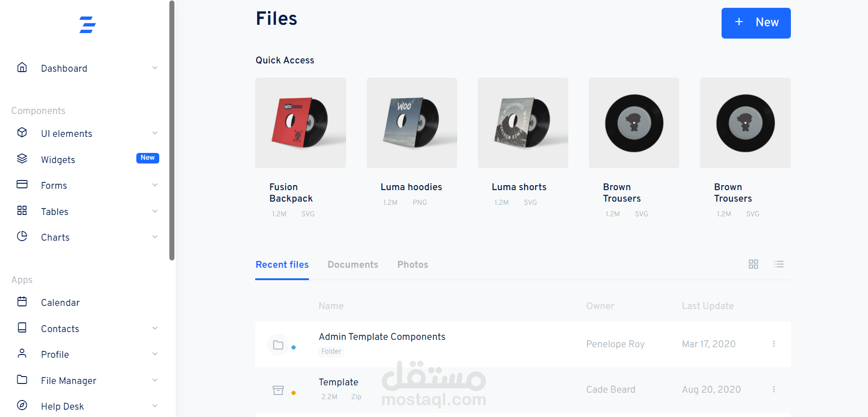Click the folder icon of Admin Template Components

pos(278,345)
